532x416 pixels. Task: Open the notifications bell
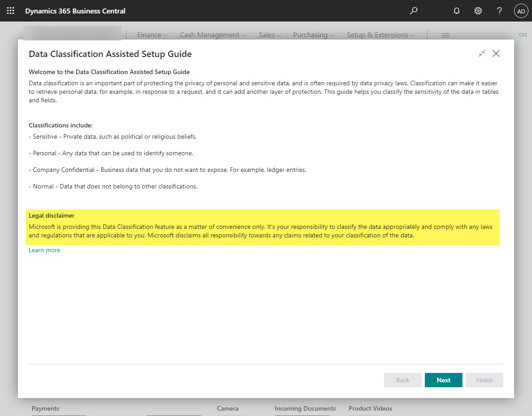click(457, 11)
